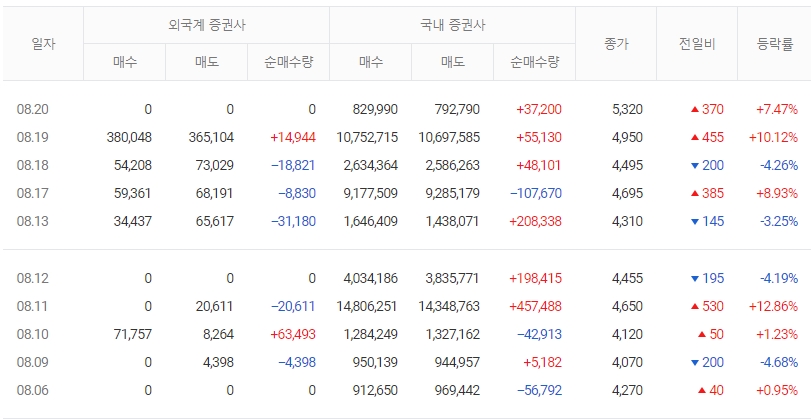811x419 pixels.
Task: Click domestic buy value 10,752,715
Action: coord(367,137)
